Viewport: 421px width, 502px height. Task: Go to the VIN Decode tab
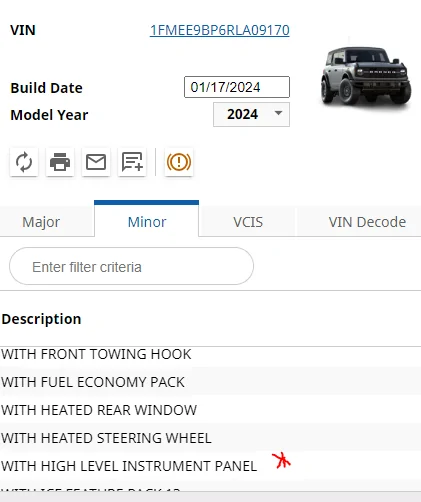[x=367, y=222]
